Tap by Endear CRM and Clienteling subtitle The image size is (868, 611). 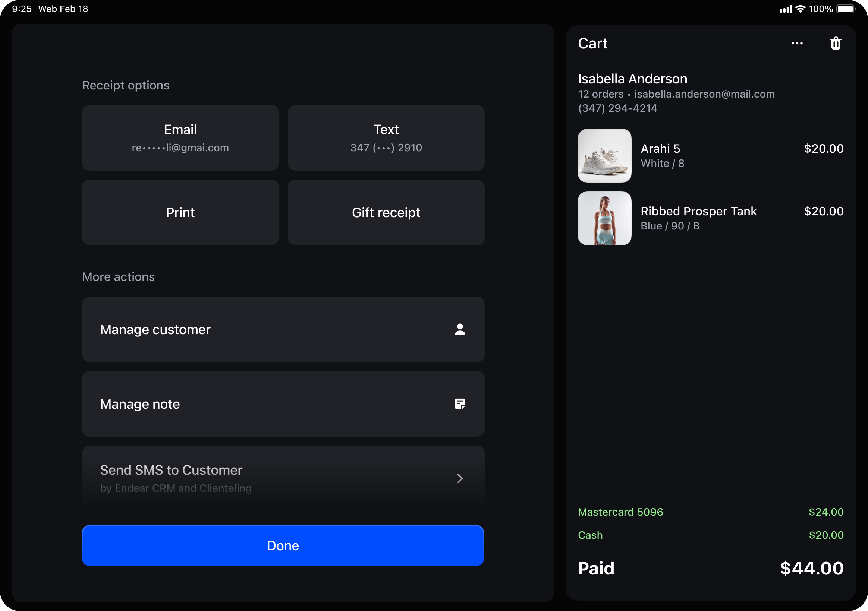[176, 488]
